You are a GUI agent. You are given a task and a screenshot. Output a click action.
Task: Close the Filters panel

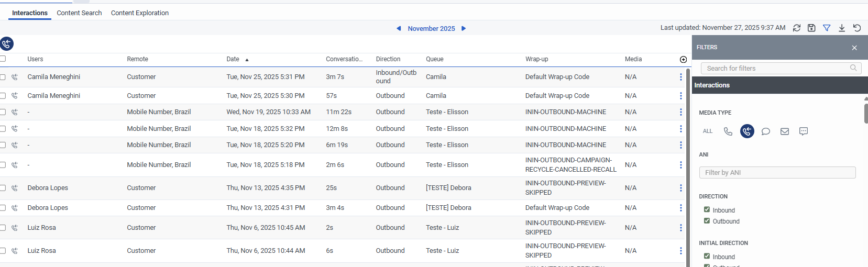[x=854, y=48]
